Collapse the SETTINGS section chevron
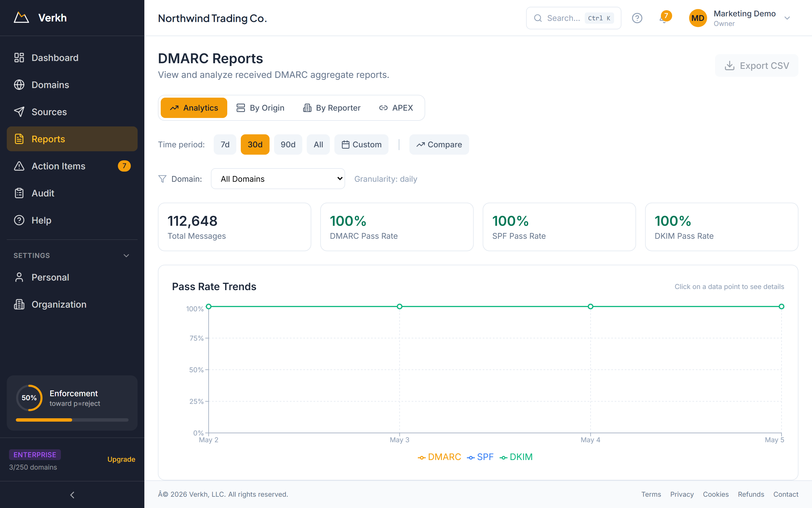812x508 pixels. click(x=126, y=256)
